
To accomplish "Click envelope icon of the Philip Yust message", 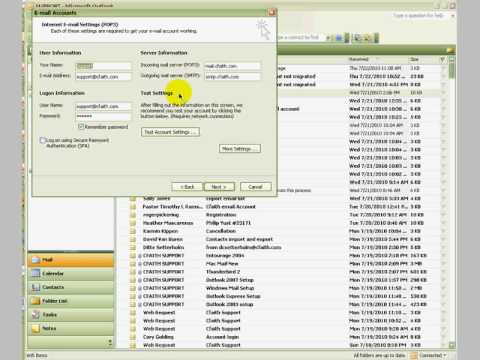I will (133, 223).
